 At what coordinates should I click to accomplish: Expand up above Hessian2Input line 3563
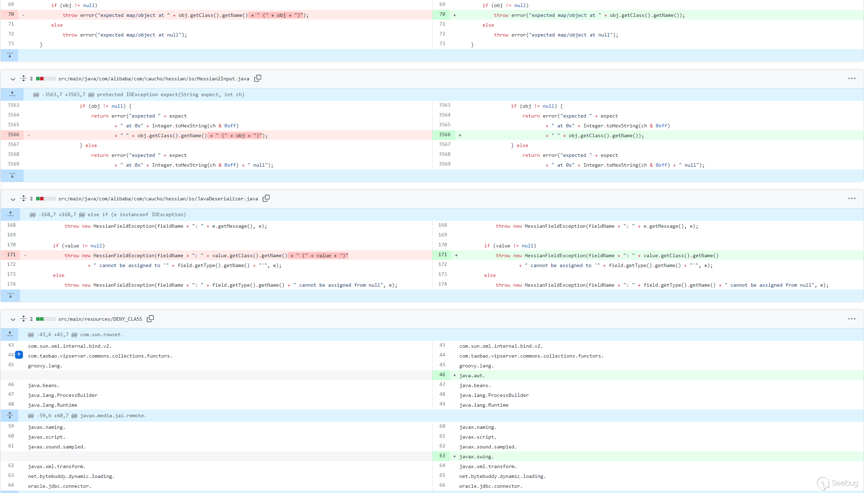12,94
